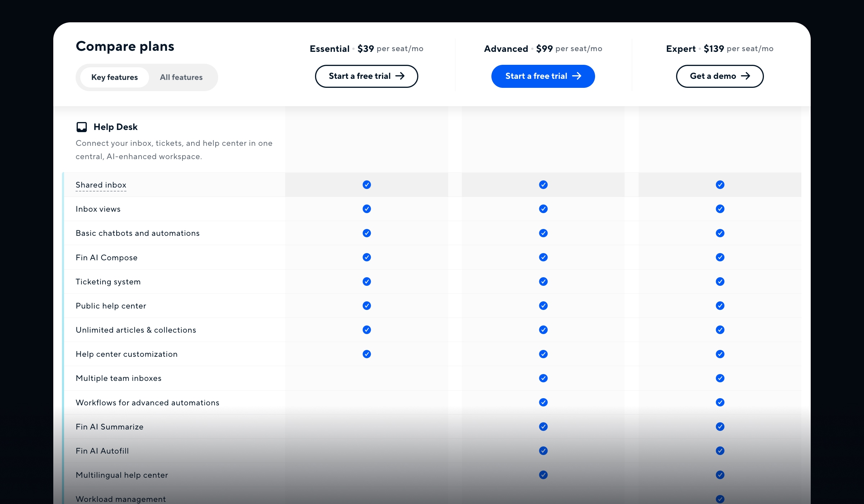This screenshot has height=504, width=864.
Task: Click the Public help center row label
Action: click(111, 306)
